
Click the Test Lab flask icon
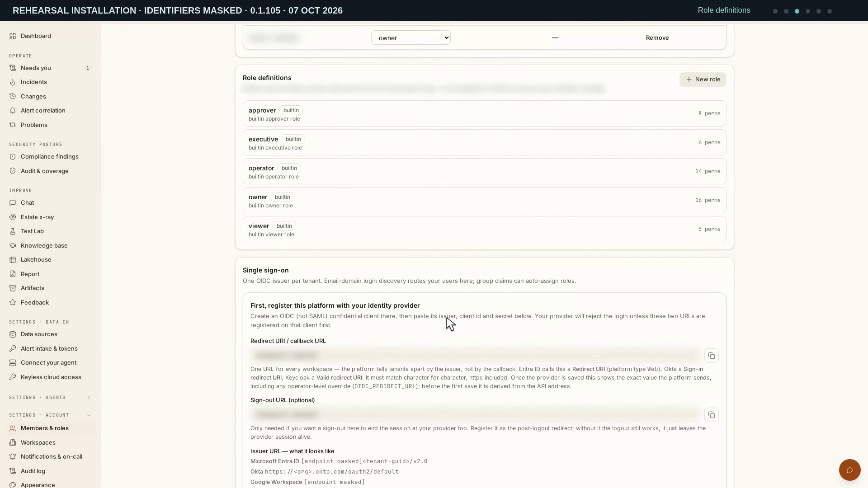13,231
